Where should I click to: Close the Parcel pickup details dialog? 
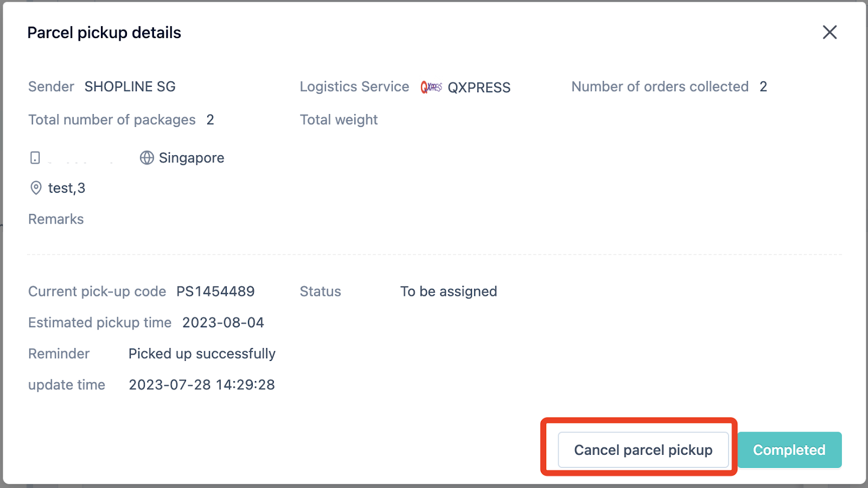[829, 33]
